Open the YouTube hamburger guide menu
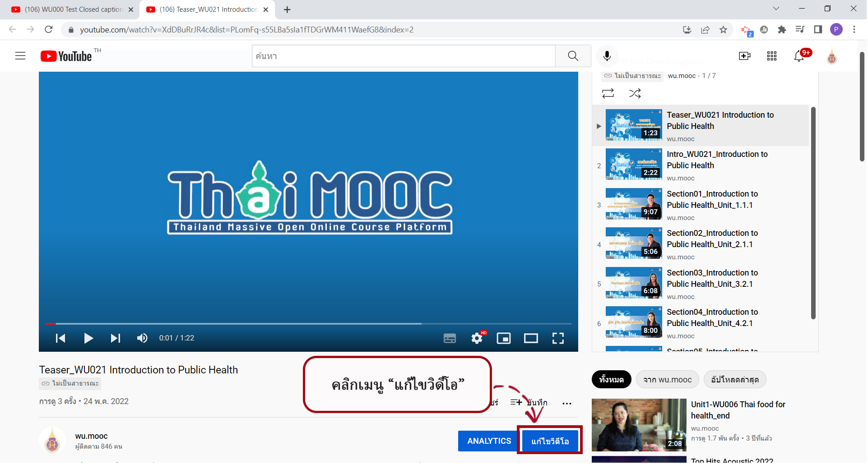 20,56
